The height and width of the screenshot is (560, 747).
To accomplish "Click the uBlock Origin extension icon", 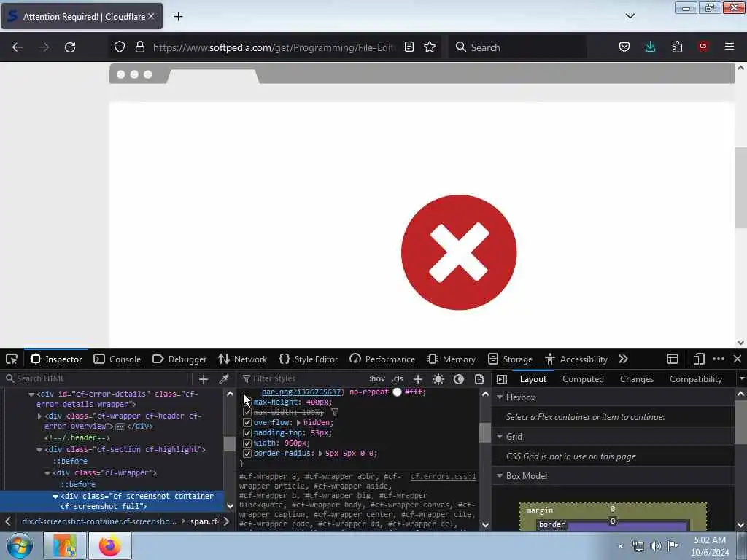I will (x=703, y=46).
